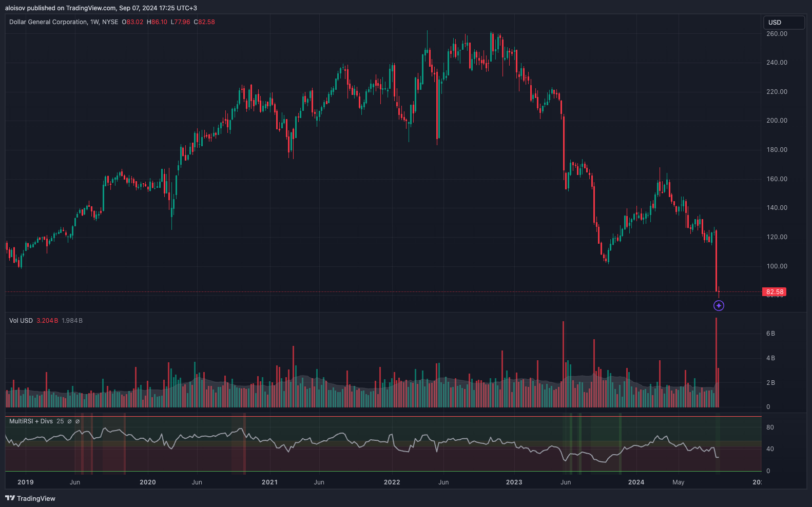Click the 140.00 price axis label
The width and height of the screenshot is (812, 507).
777,208
